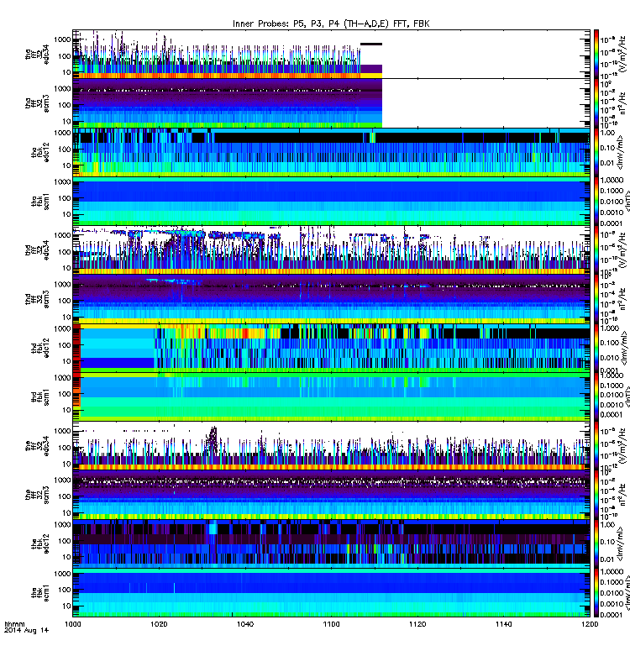Click the '1100' time axis label
The width and height of the screenshot is (630, 672).
[331, 624]
